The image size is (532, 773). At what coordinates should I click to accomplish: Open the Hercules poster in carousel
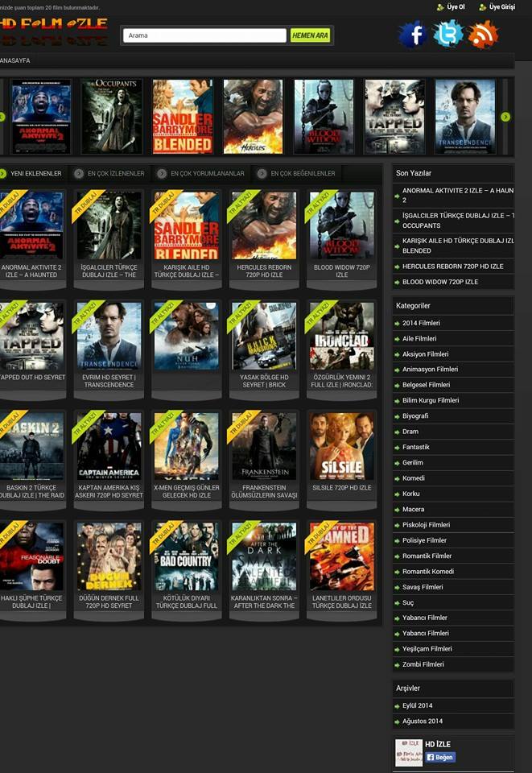click(254, 117)
